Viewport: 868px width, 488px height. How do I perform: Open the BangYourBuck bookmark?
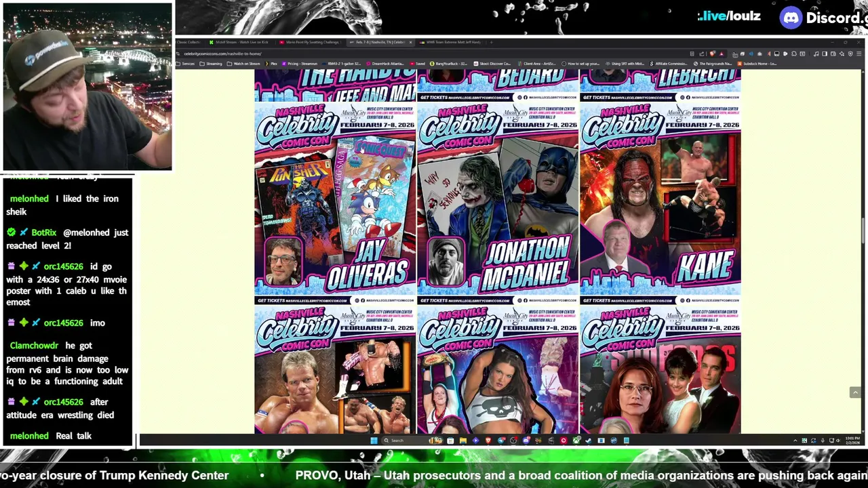coord(448,64)
